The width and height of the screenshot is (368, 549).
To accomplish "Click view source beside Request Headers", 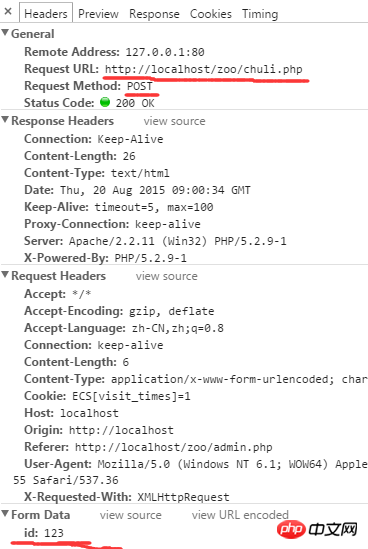I will 167,276.
